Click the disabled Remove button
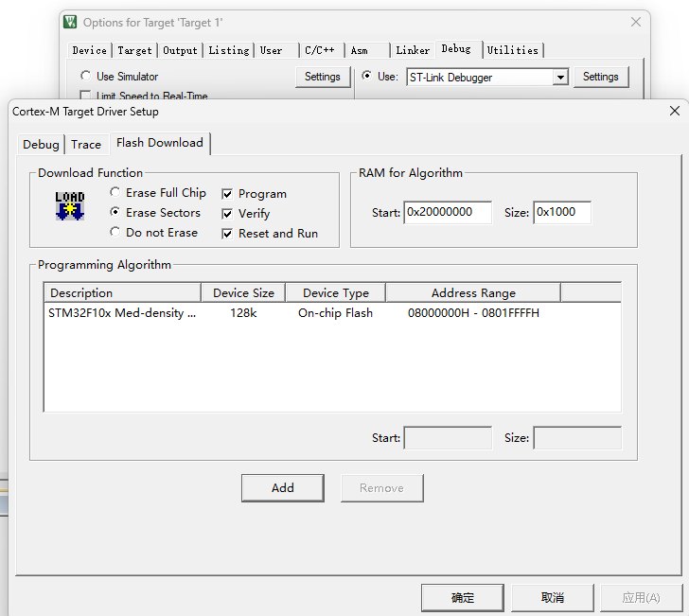689x616 pixels. click(381, 487)
